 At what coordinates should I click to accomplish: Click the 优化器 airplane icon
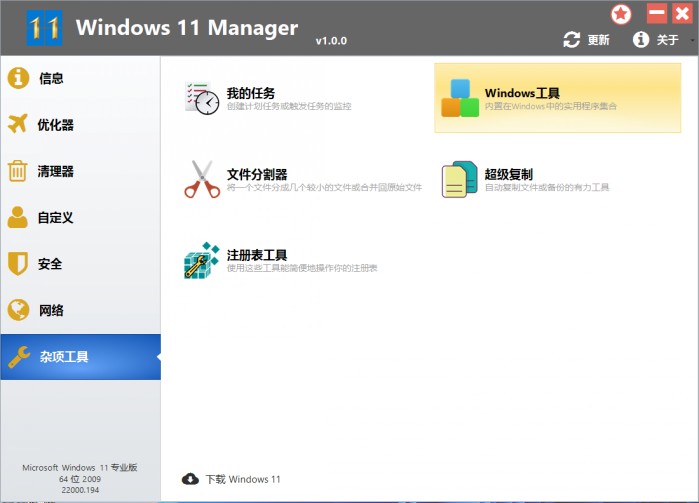(x=19, y=125)
